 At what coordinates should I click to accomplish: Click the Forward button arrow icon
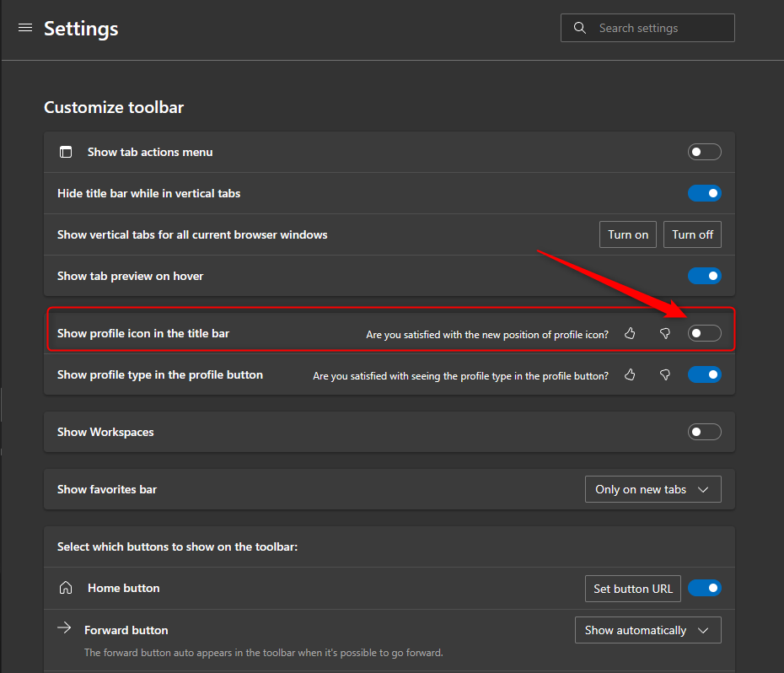click(x=66, y=627)
